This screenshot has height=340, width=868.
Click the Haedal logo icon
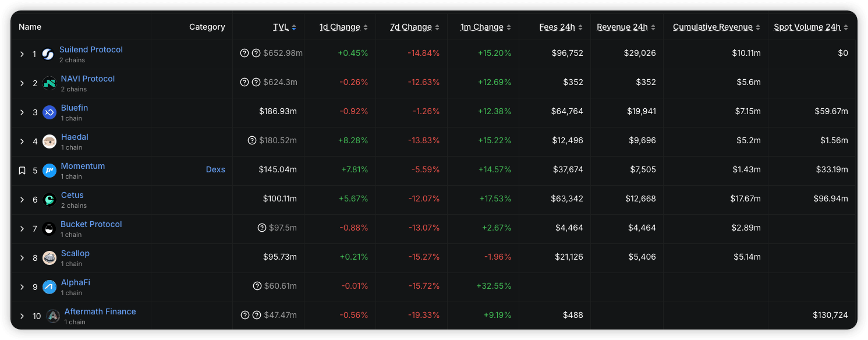click(x=49, y=141)
